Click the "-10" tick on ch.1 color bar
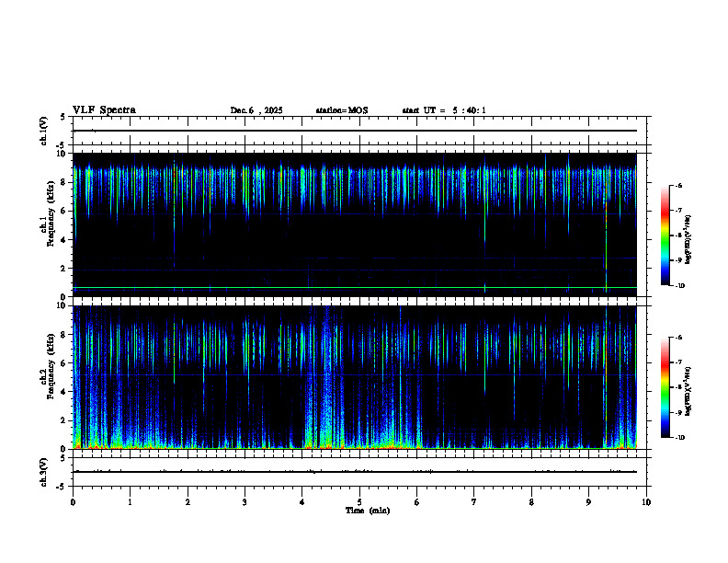Screen dimensions: 728x563 point(679,285)
